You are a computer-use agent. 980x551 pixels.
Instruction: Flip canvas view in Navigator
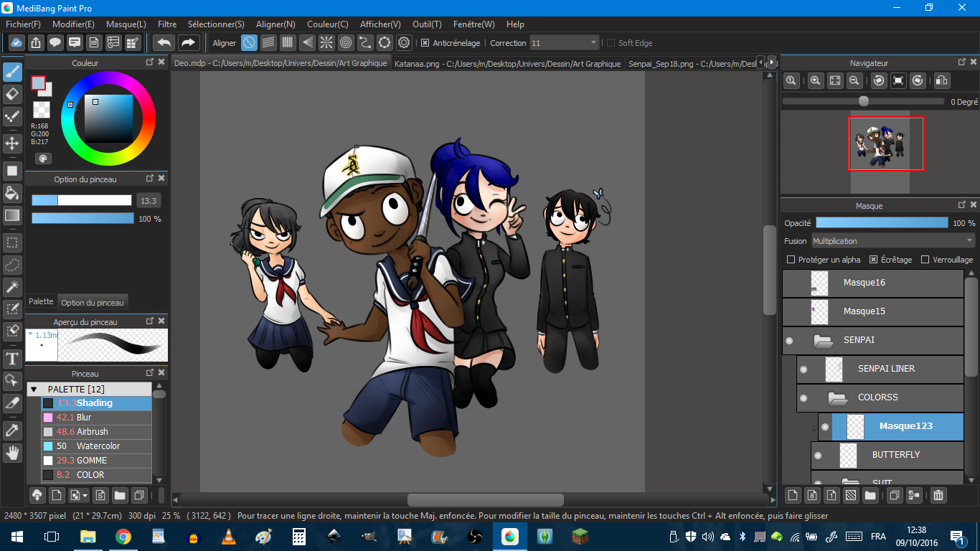(x=942, y=81)
